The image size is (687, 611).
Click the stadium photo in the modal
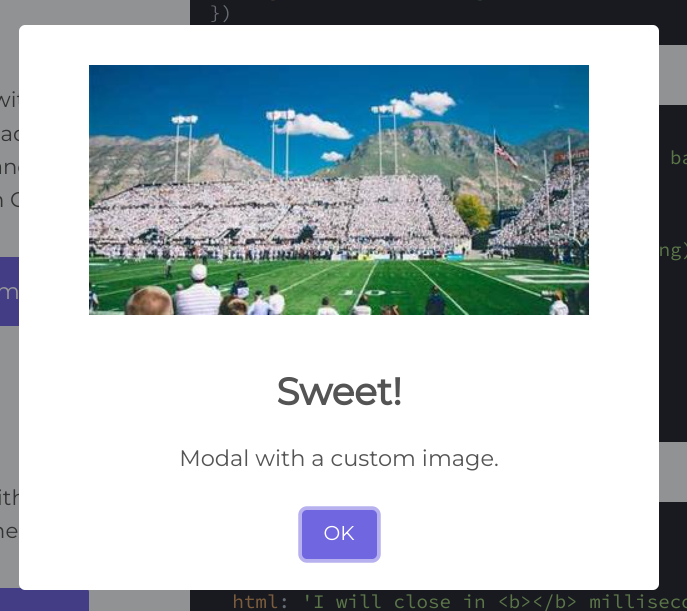coord(339,190)
